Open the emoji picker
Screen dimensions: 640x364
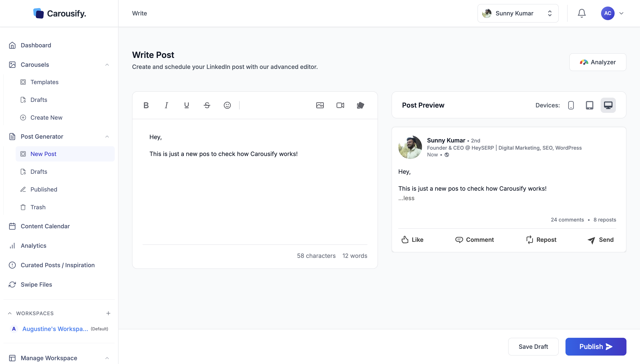coord(227,105)
